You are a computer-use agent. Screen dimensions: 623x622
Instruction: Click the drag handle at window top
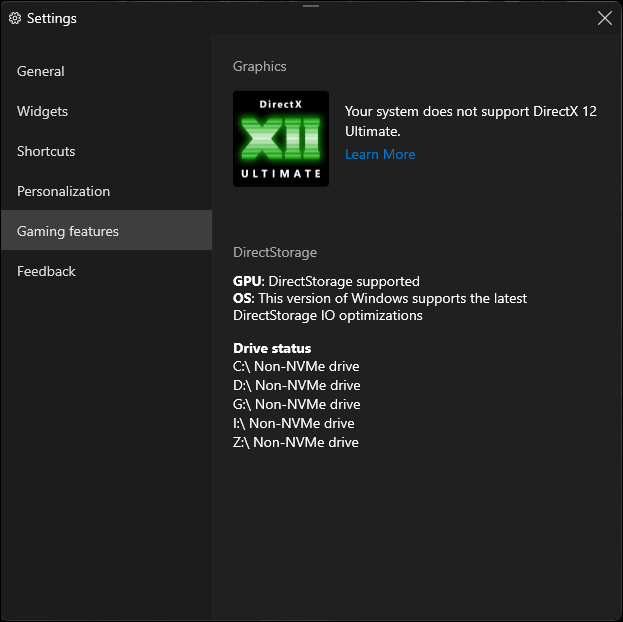310,5
